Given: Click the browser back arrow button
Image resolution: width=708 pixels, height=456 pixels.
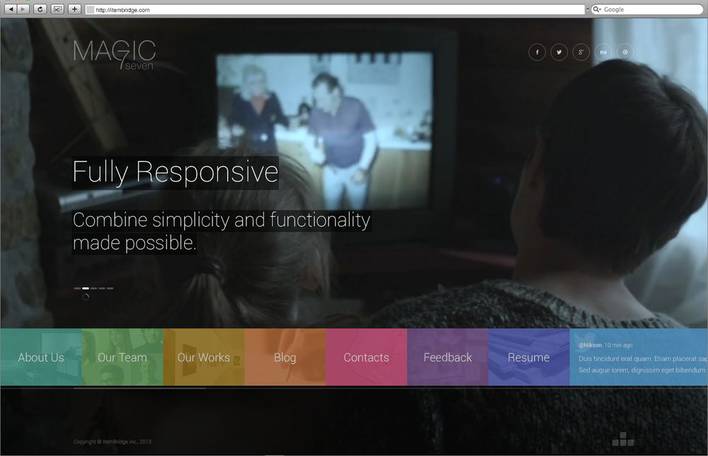Looking at the screenshot, I should pyautogui.click(x=11, y=9).
